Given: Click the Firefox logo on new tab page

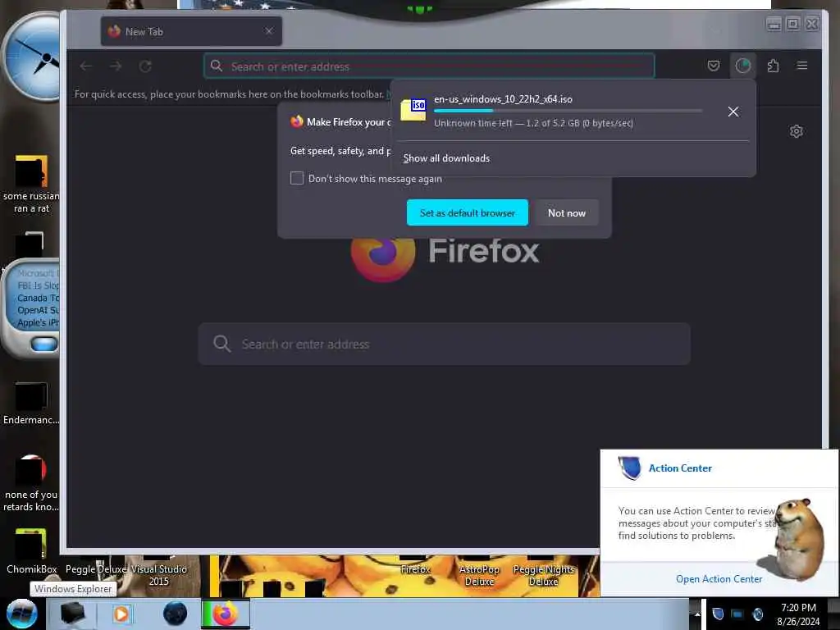Looking at the screenshot, I should pyautogui.click(x=382, y=252).
